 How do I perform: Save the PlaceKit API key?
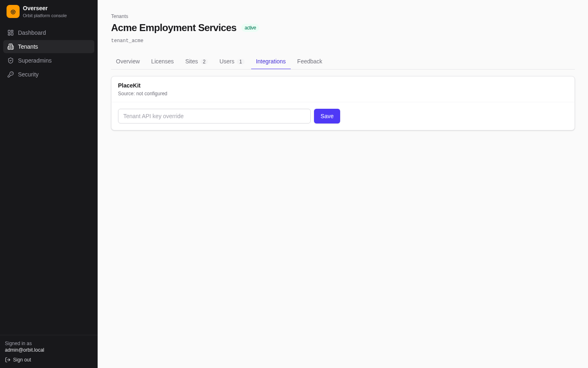click(327, 116)
